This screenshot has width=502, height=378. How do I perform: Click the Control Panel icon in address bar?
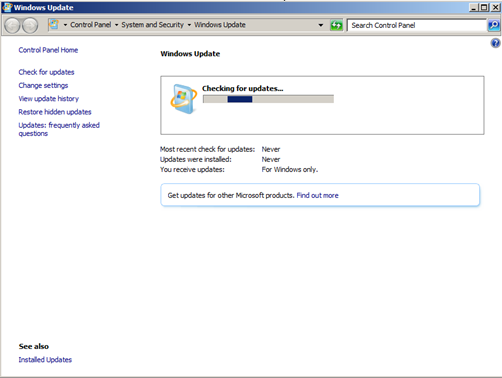(54, 25)
